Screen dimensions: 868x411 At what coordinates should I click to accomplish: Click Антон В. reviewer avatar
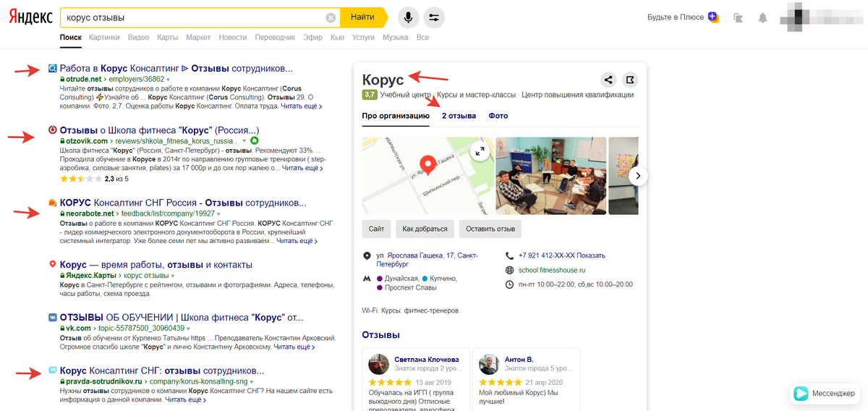(490, 364)
